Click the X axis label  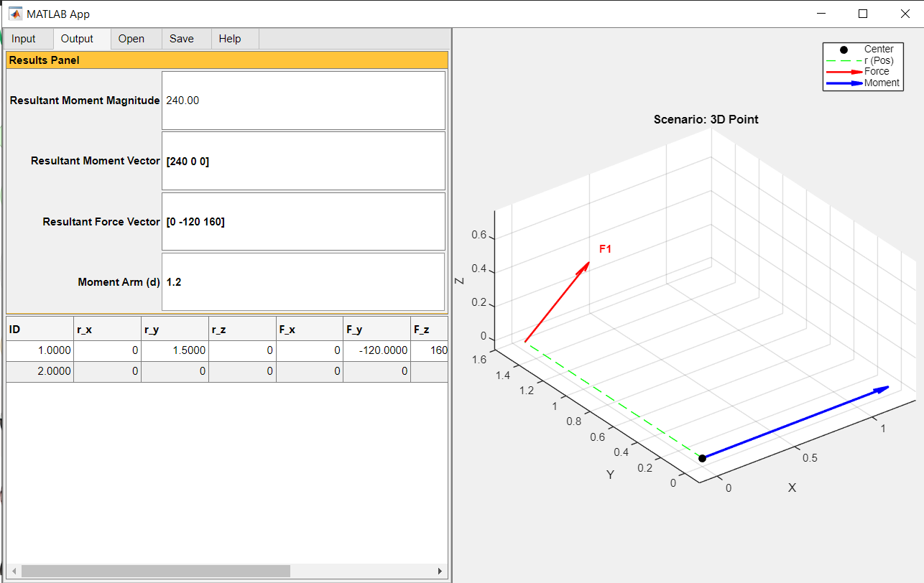coord(792,488)
